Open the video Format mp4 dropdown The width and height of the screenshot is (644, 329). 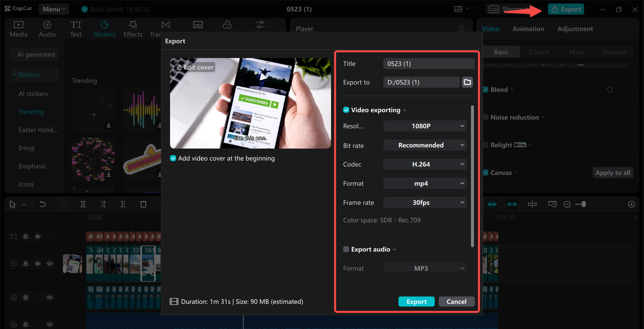tap(425, 183)
